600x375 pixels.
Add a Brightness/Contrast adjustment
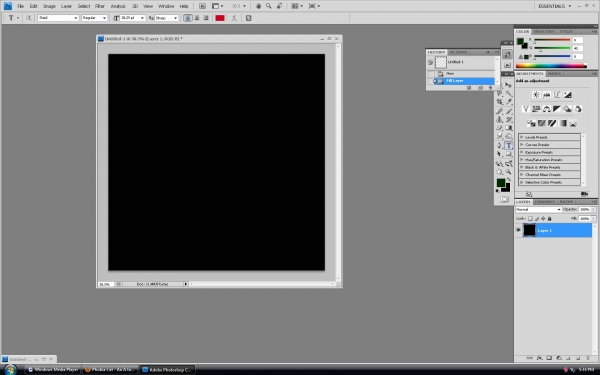(536, 95)
